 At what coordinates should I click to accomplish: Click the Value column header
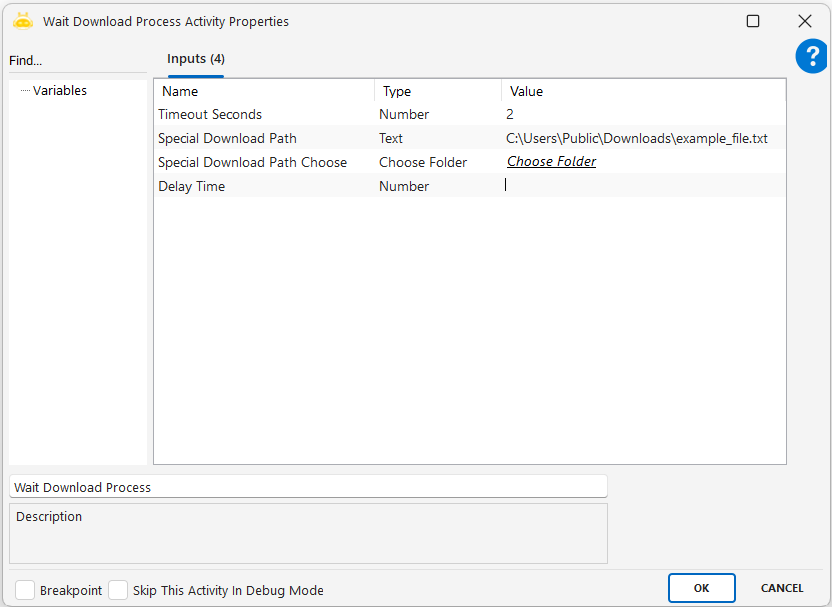click(x=642, y=91)
